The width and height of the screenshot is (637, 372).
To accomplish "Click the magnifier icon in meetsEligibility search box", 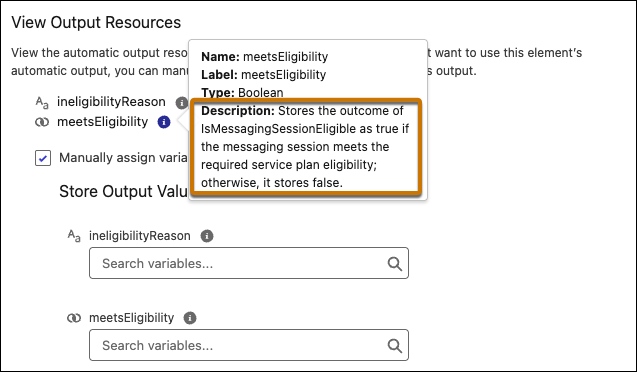I will click(x=394, y=346).
